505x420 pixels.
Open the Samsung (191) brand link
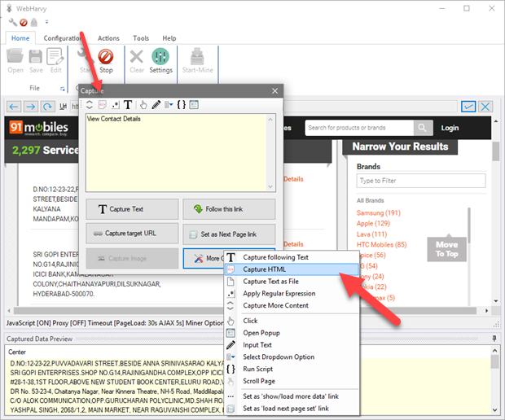coord(378,212)
